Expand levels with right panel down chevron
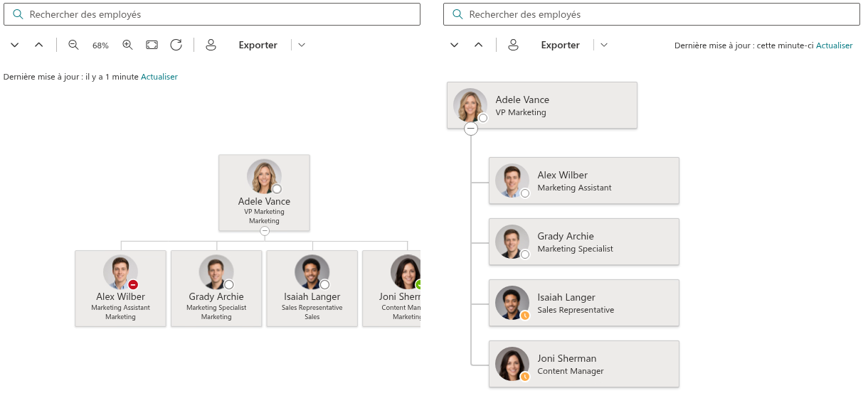This screenshot has height=398, width=868. pos(455,45)
